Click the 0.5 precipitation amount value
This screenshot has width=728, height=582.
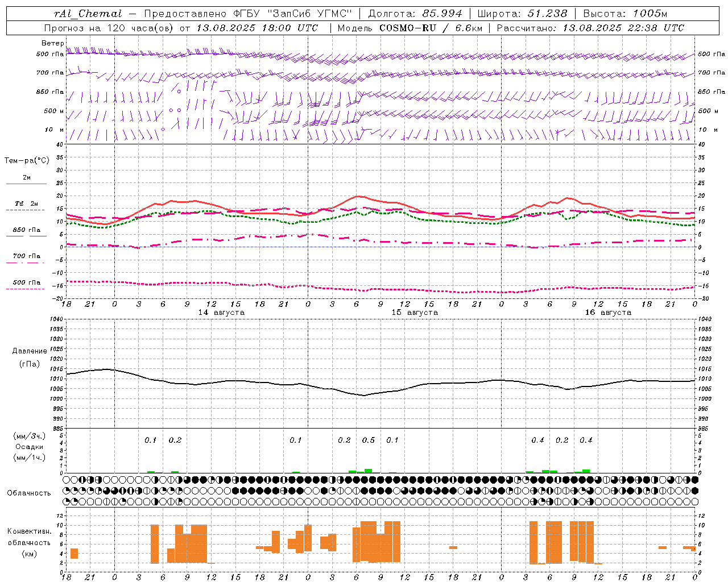pyautogui.click(x=369, y=440)
